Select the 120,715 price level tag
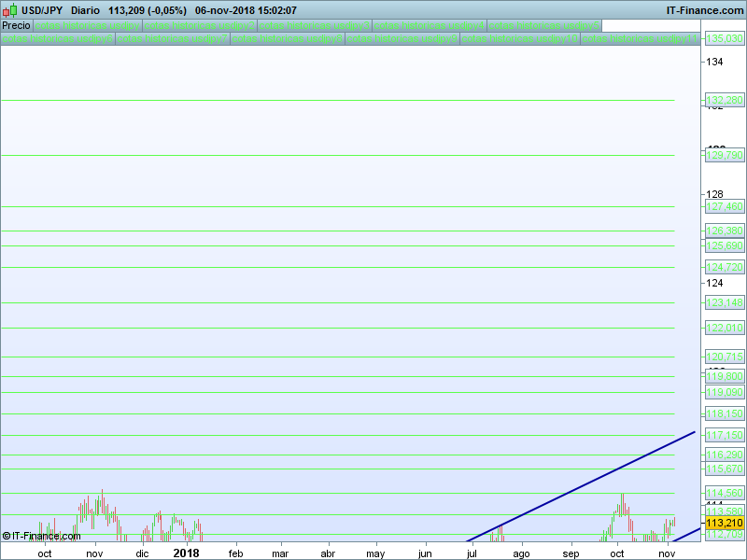747x560 pixels. coord(725,357)
